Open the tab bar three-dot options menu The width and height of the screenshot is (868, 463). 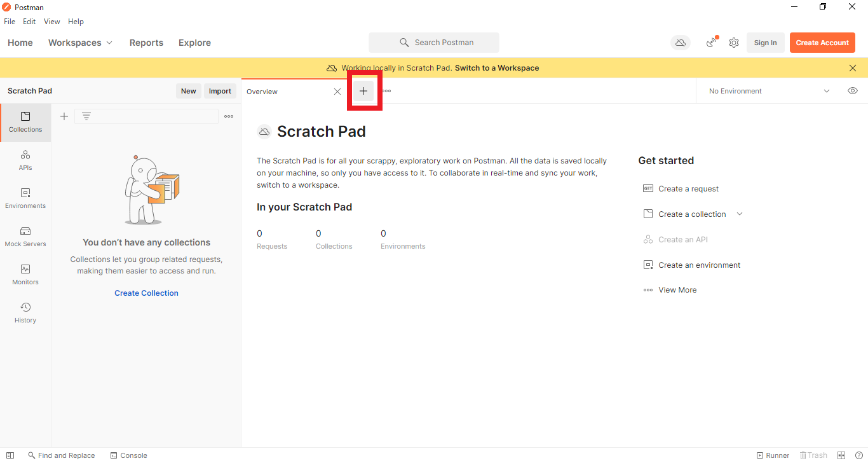386,91
